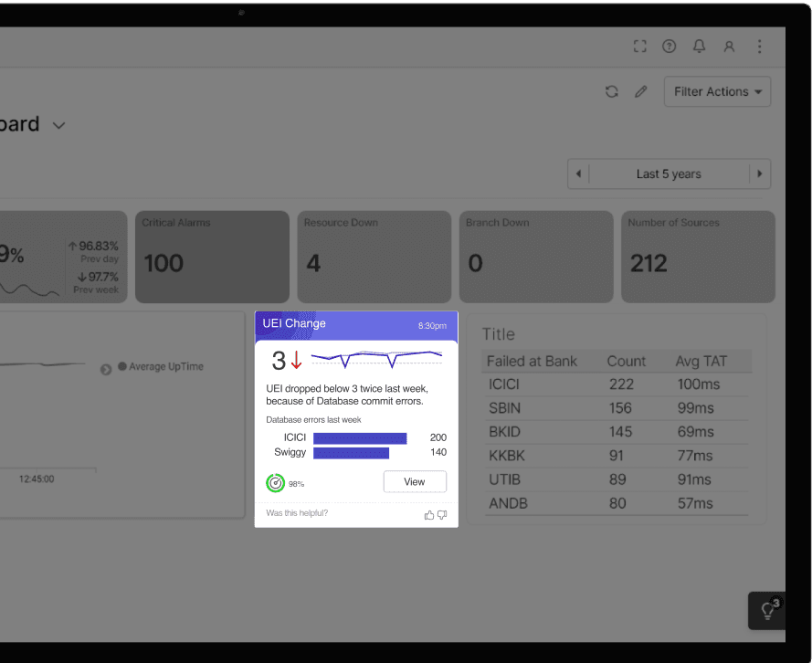Select the ICICI table row

(617, 384)
